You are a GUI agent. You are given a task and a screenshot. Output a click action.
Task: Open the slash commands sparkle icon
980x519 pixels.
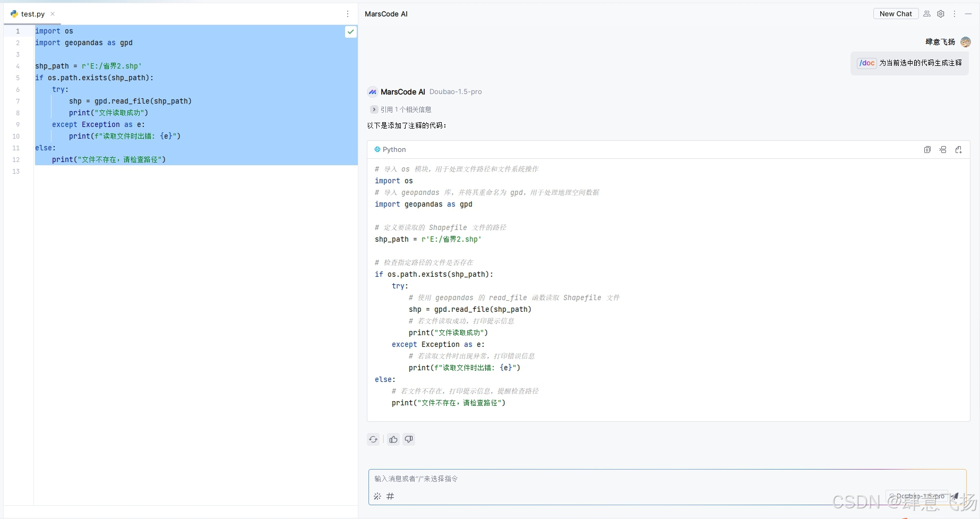(377, 496)
